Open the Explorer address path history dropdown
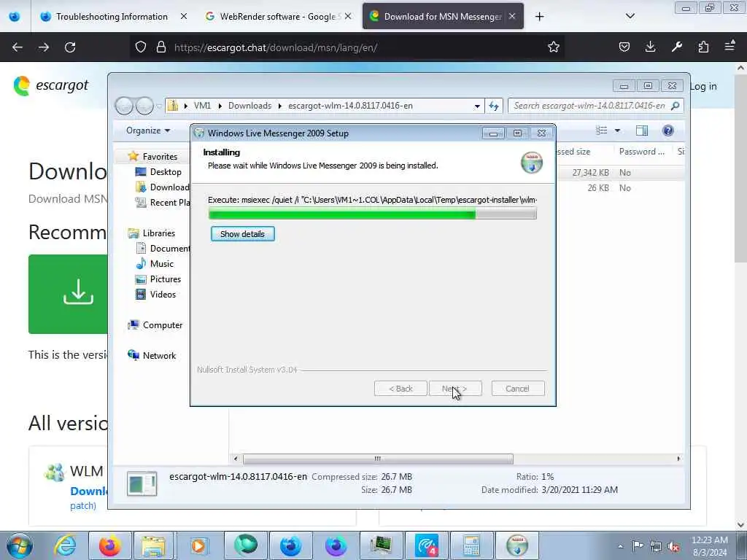 477,106
